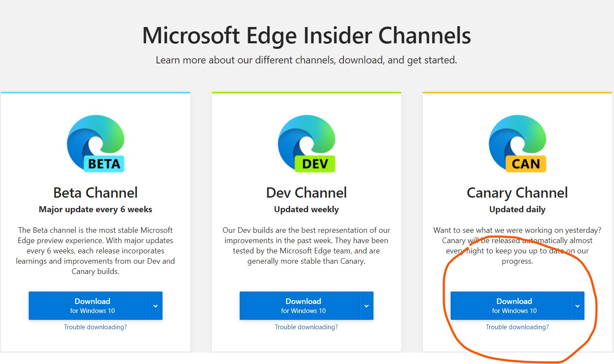The image size is (614, 364).
Task: Click the Beta channel description paragraph
Action: [x=96, y=251]
